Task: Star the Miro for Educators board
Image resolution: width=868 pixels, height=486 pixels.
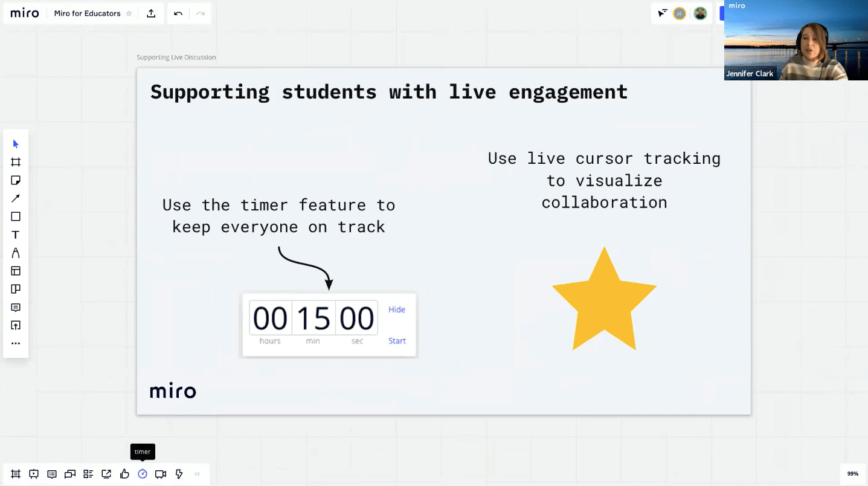Action: (x=129, y=13)
